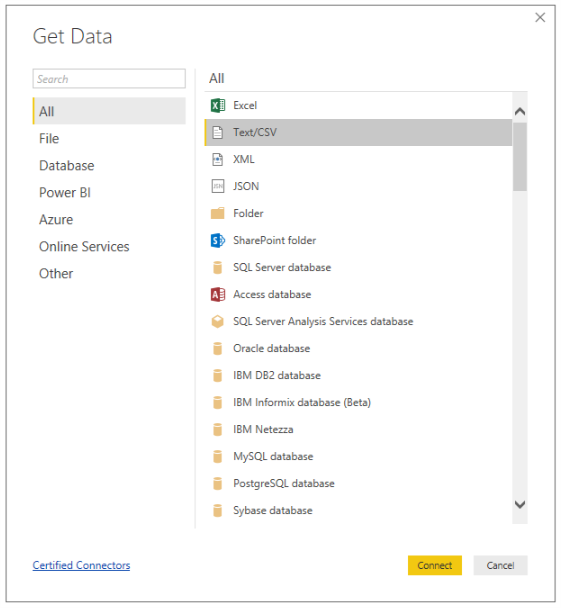Select MySQL database label
This screenshot has height=608, width=561.
pos(273,456)
